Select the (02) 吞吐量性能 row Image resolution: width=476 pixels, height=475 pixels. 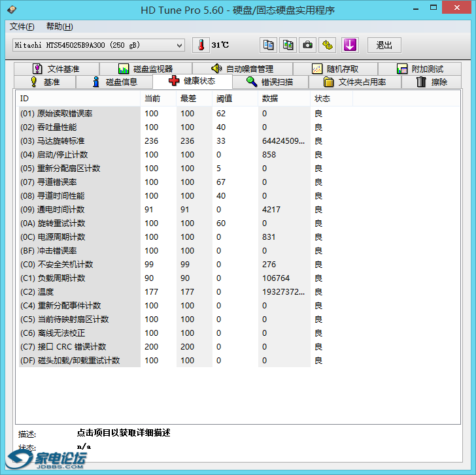[x=186, y=127]
